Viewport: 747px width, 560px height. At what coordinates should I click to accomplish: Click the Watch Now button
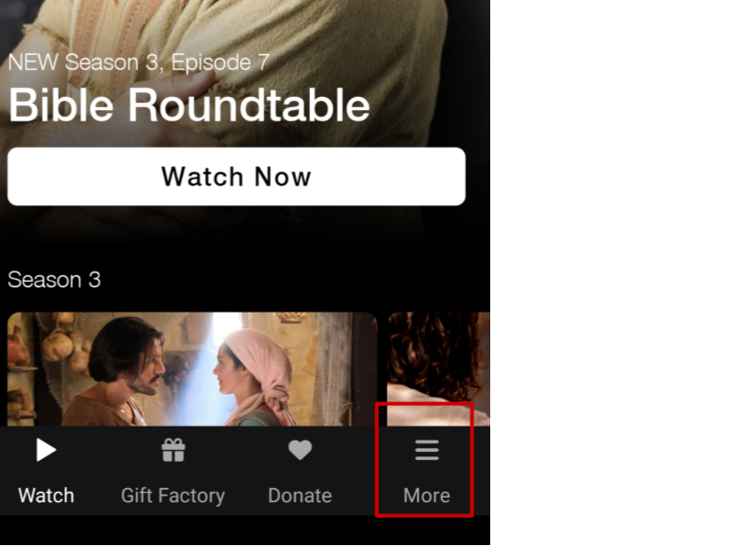[x=236, y=176]
